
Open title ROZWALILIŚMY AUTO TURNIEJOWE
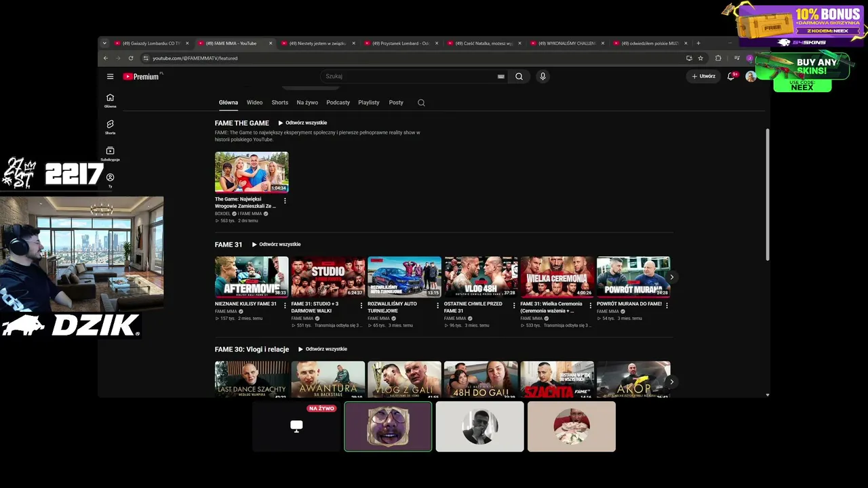[x=392, y=307]
